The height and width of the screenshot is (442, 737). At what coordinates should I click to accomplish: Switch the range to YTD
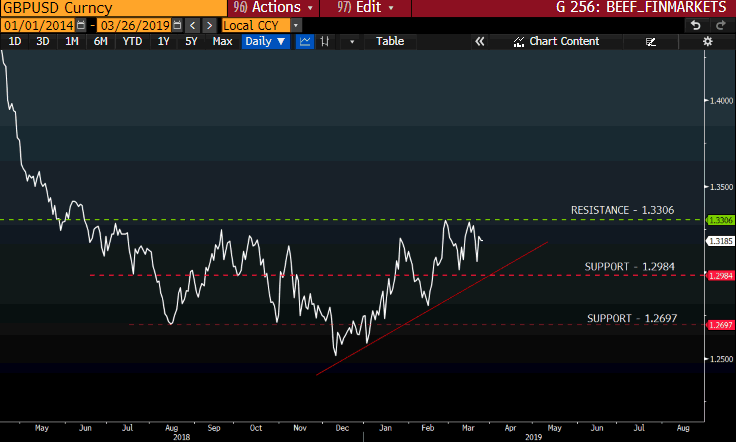(x=131, y=42)
